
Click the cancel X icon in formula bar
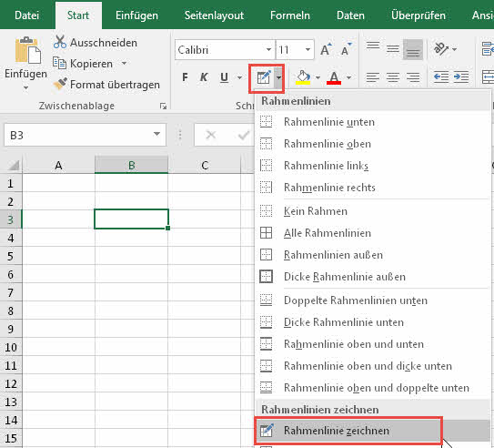tap(211, 136)
